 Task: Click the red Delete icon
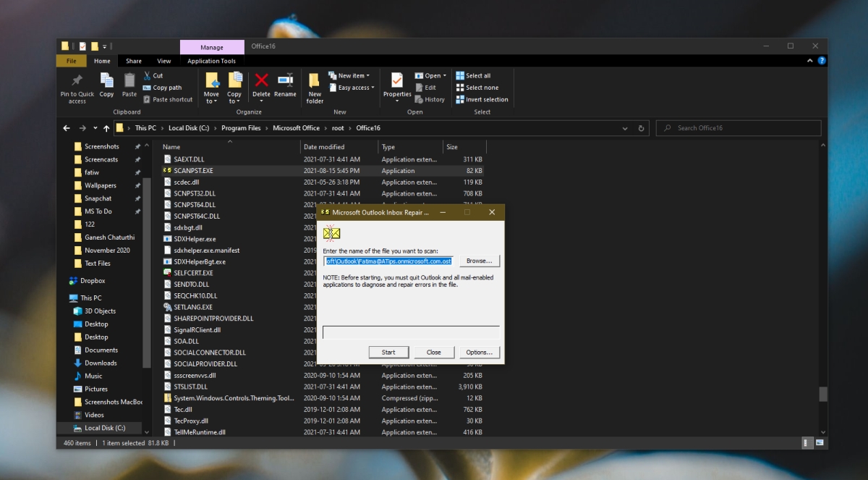pyautogui.click(x=261, y=80)
